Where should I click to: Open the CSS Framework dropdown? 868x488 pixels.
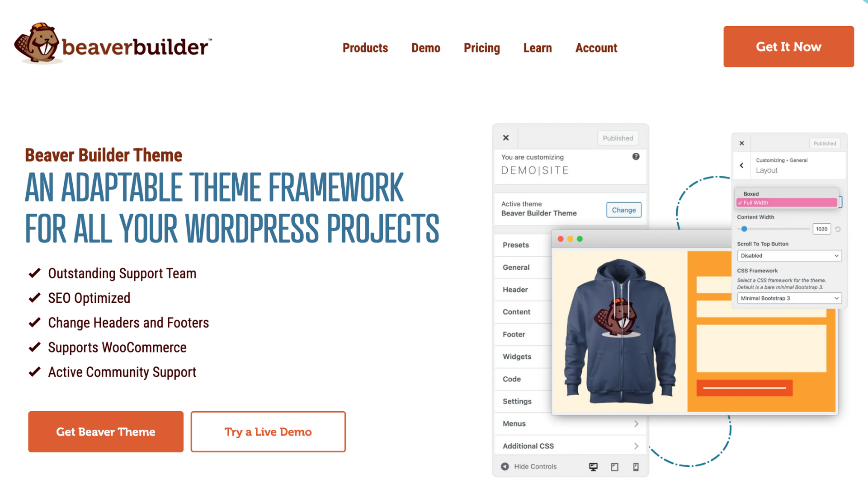point(788,298)
